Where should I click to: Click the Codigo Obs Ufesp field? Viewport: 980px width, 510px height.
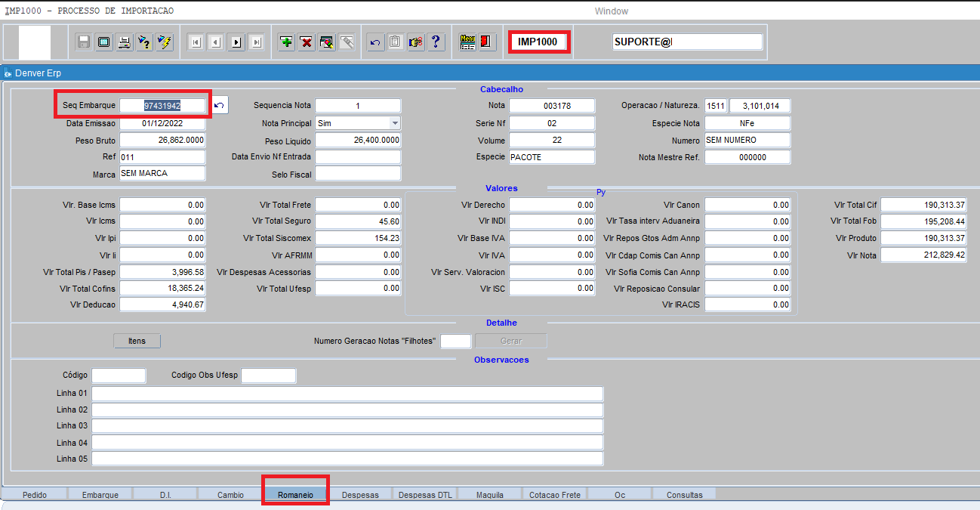[269, 376]
